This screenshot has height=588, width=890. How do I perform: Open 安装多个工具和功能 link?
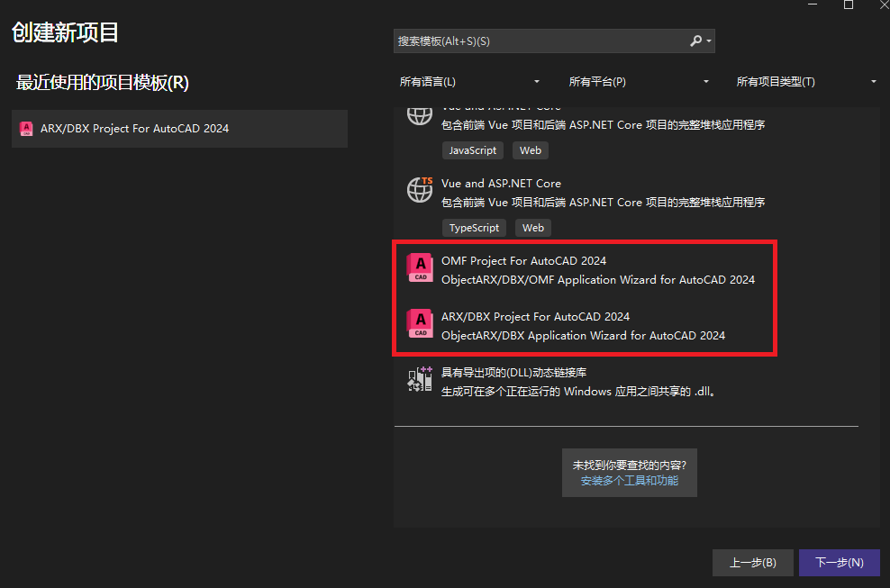[630, 481]
